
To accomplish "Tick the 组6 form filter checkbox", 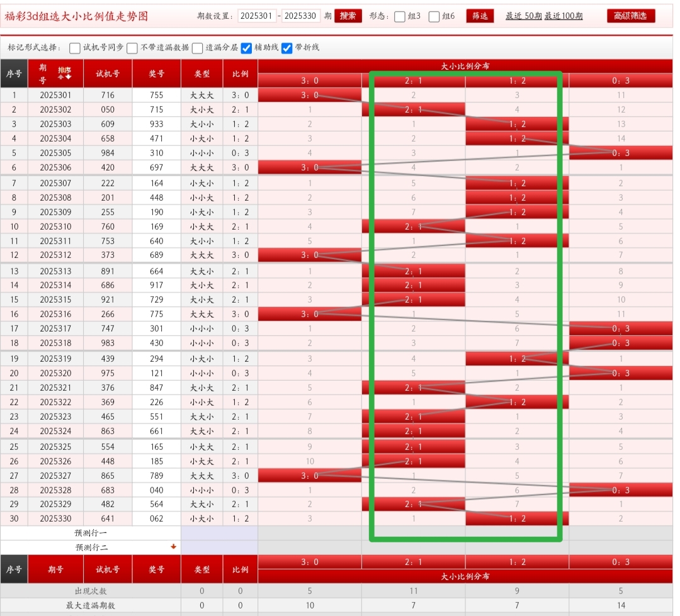I will tap(434, 17).
